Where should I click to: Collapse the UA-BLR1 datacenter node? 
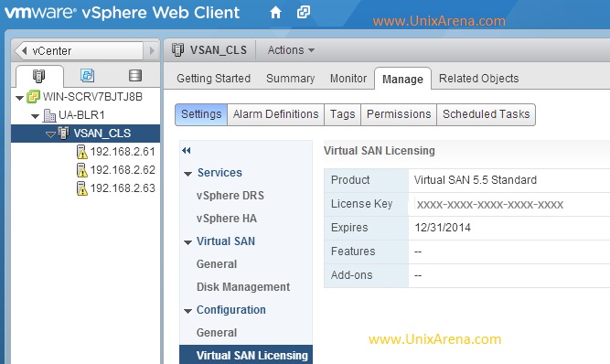[x=35, y=116]
